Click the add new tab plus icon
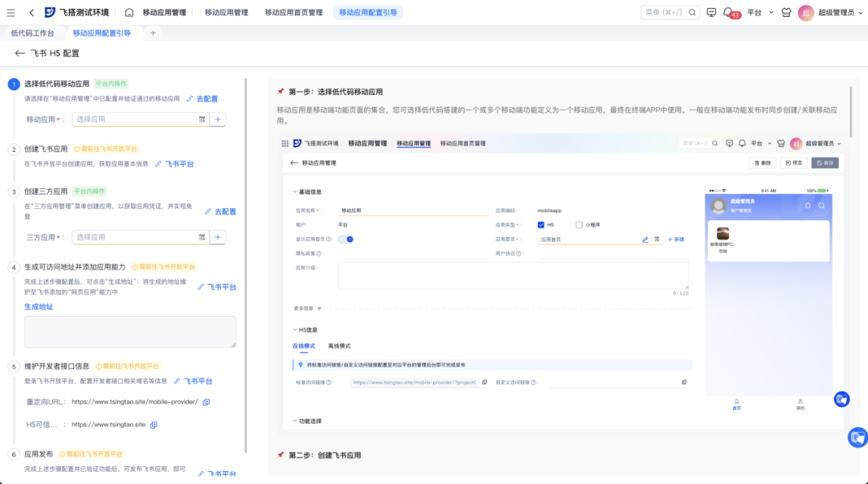 [x=153, y=33]
